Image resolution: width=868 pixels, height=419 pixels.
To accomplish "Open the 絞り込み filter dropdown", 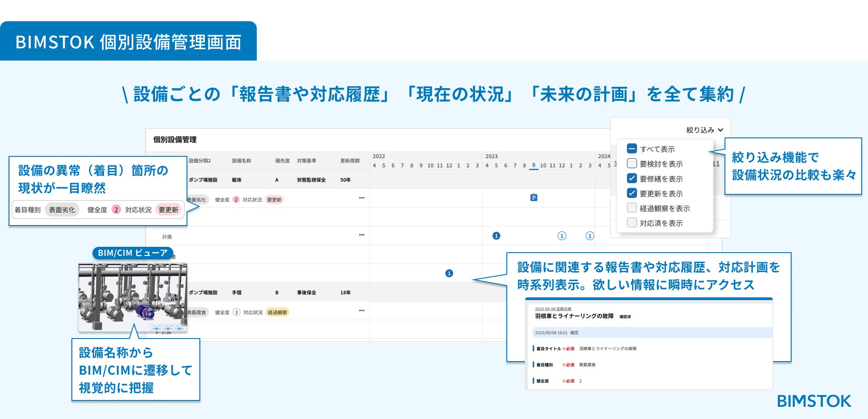I will tap(705, 130).
